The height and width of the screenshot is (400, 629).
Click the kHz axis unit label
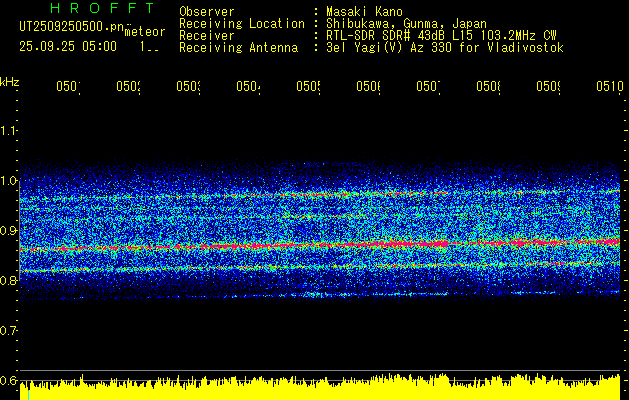click(x=9, y=82)
